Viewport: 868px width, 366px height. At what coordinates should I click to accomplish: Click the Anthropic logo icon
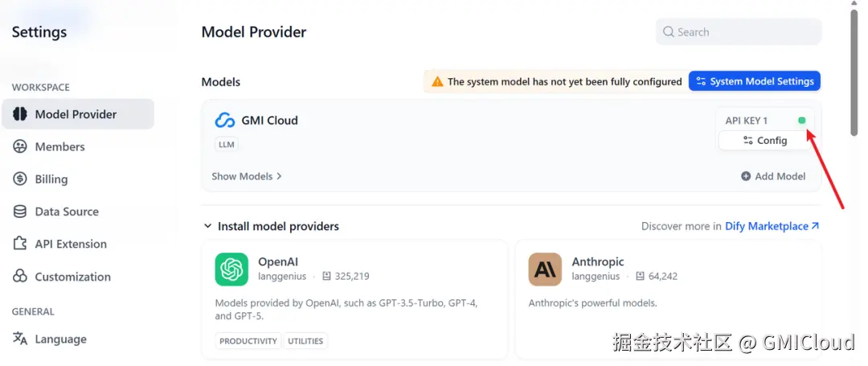[545, 269]
